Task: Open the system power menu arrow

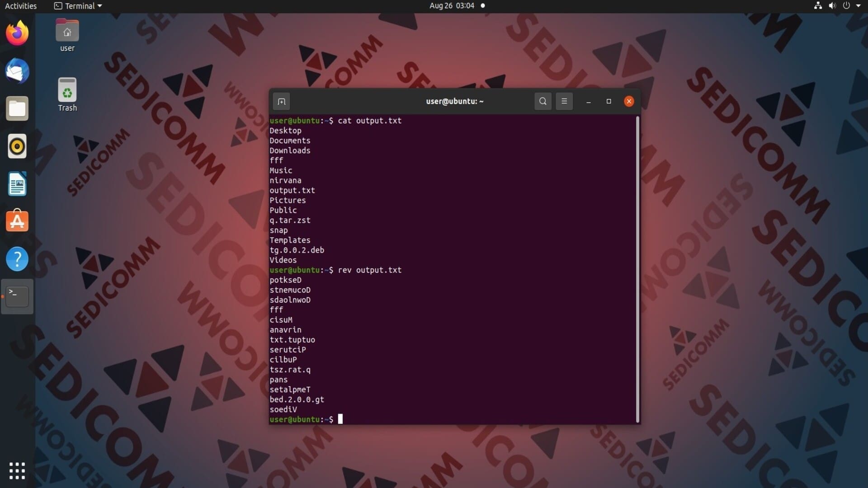Action: pos(859,6)
